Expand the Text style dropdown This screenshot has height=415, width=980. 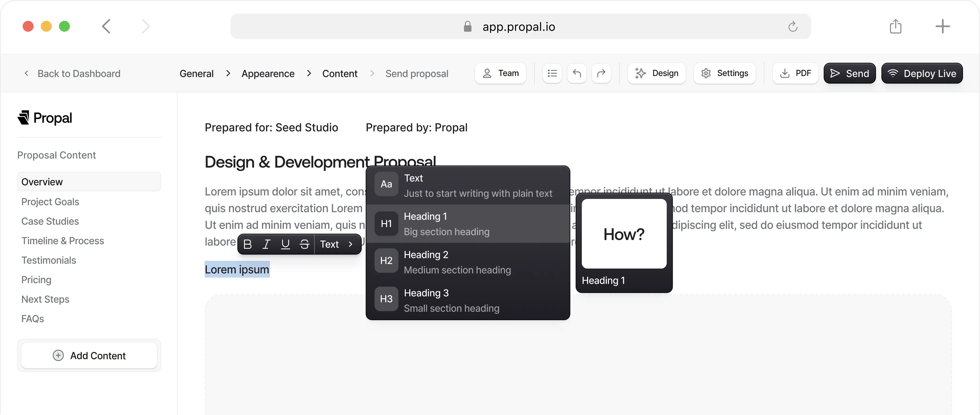pos(337,244)
